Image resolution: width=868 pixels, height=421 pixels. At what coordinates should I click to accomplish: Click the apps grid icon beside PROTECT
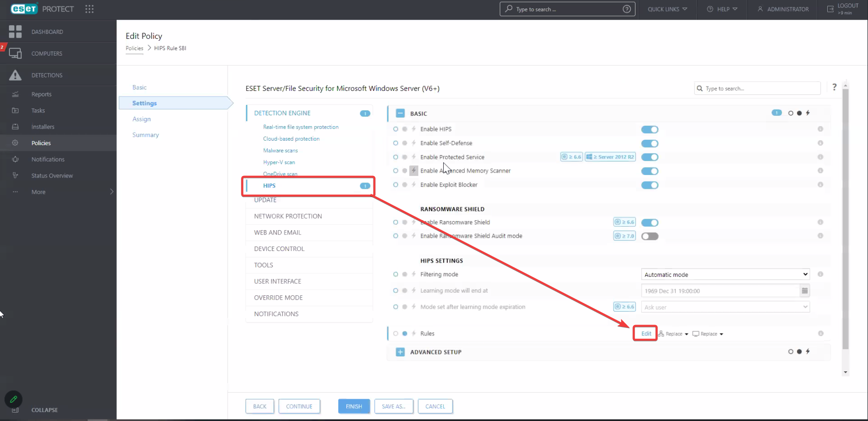click(89, 9)
